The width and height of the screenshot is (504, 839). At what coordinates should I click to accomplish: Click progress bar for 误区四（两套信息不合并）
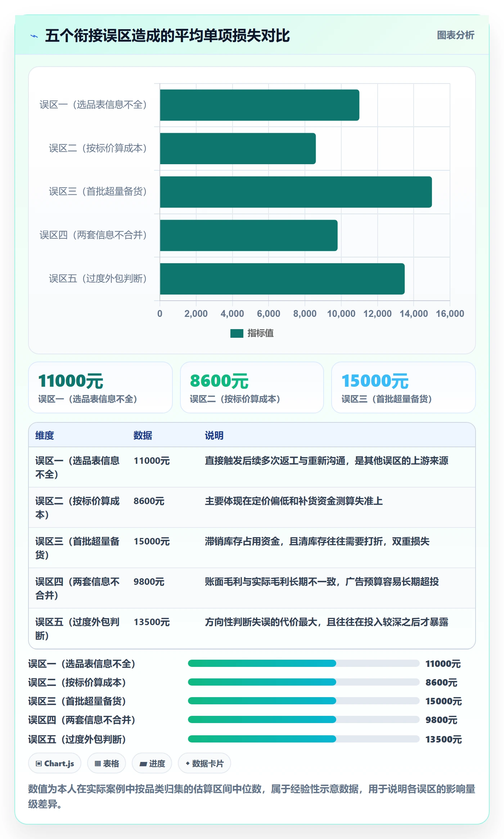[304, 719]
